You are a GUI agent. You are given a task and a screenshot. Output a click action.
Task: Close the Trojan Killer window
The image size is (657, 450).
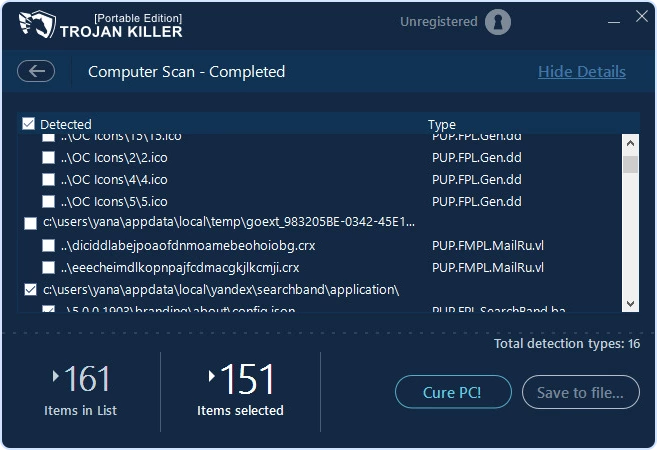pyautogui.click(x=641, y=17)
